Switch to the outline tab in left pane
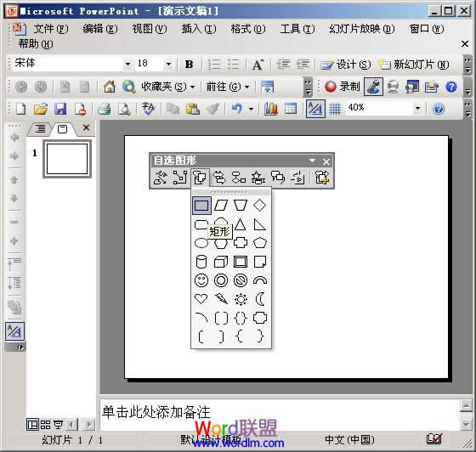 pos(40,128)
